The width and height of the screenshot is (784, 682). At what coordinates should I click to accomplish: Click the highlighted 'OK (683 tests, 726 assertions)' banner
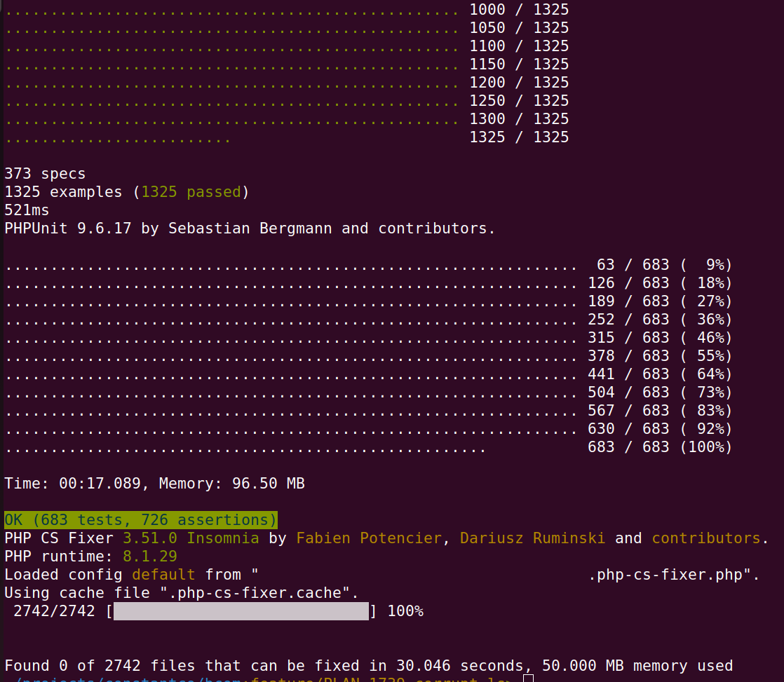140,520
